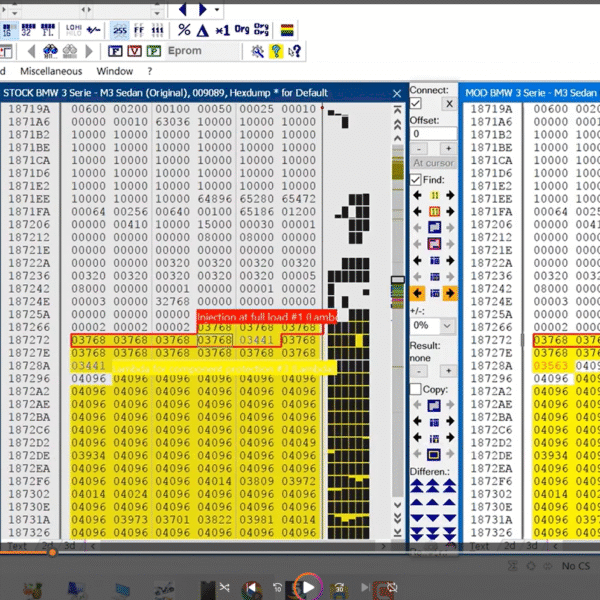The width and height of the screenshot is (600, 600).
Task: Display absolute difference delta icon
Action: tap(203, 30)
